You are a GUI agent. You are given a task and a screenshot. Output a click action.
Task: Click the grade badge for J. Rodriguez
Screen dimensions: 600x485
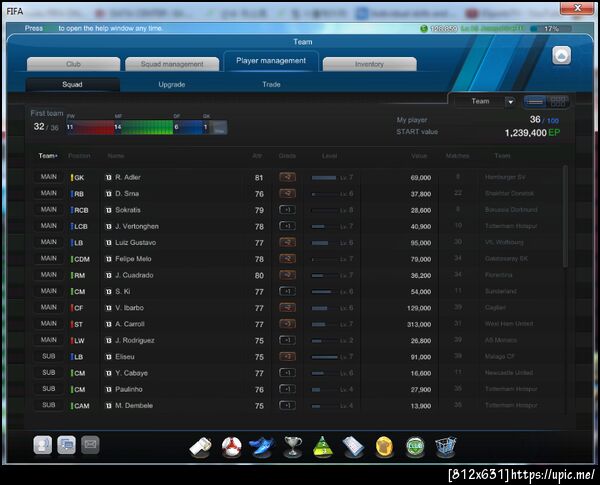pos(287,340)
